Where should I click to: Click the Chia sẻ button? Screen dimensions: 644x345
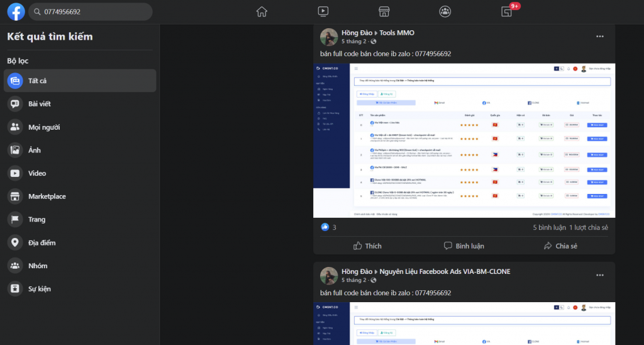[560, 246]
